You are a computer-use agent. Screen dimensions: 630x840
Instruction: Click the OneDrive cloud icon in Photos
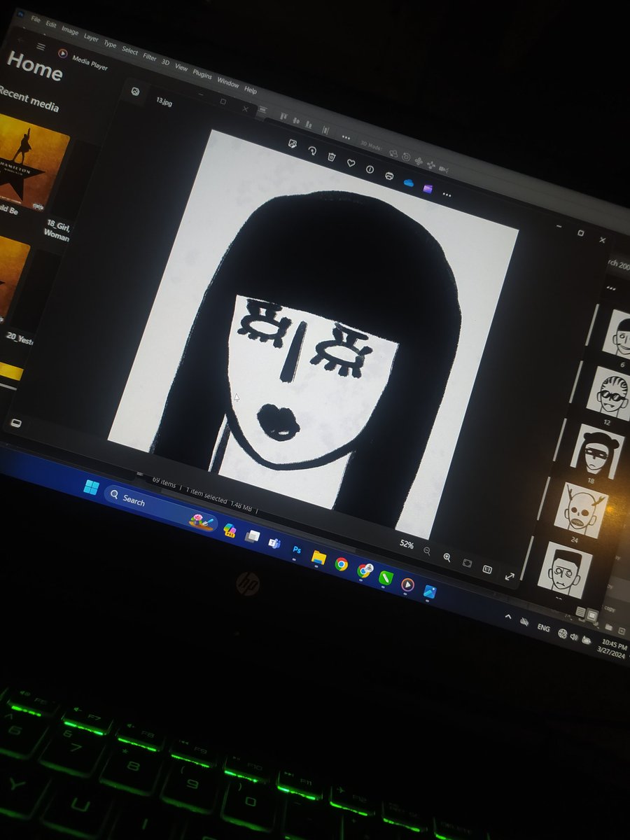tap(409, 183)
